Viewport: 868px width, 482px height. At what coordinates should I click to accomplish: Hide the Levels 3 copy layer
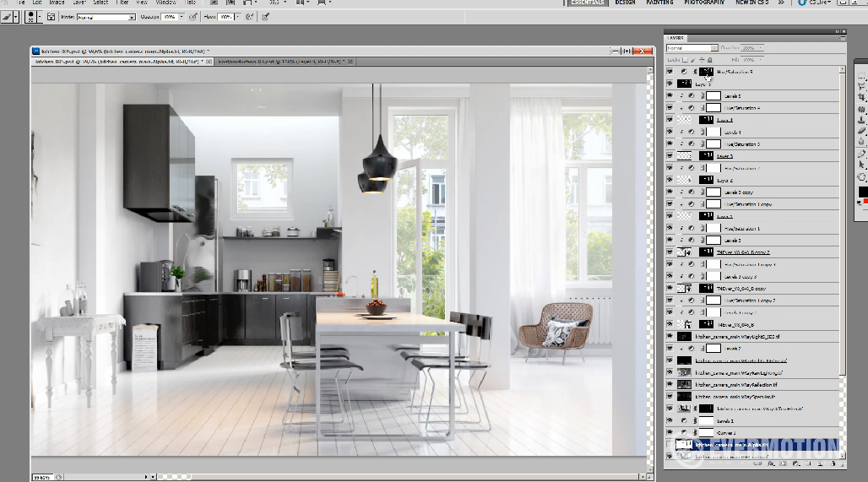(x=670, y=192)
